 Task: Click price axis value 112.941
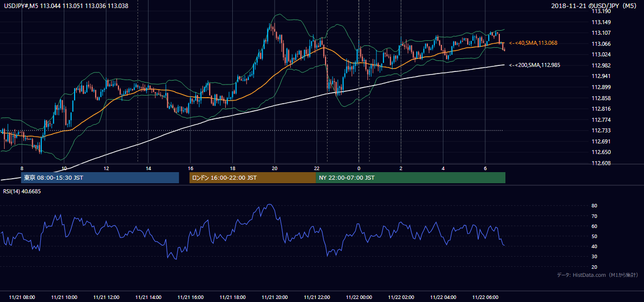click(601, 77)
